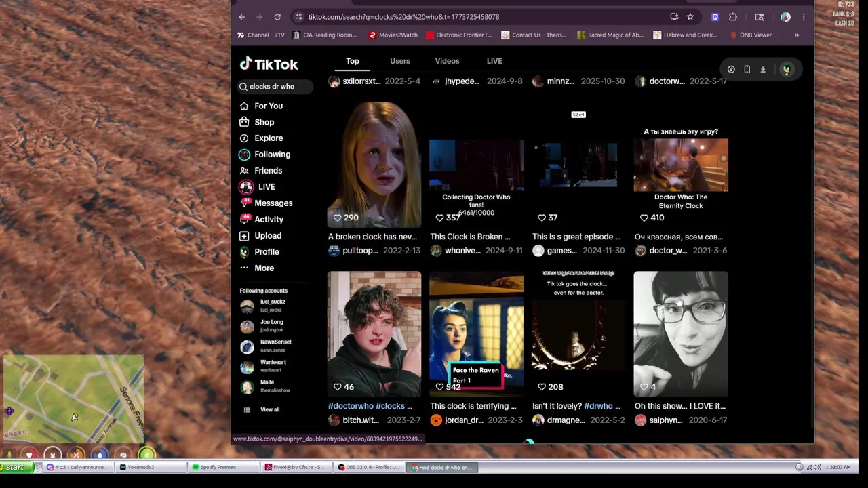868x488 pixels.
Task: Show more bookmarks with the chevron
Action: point(797,35)
